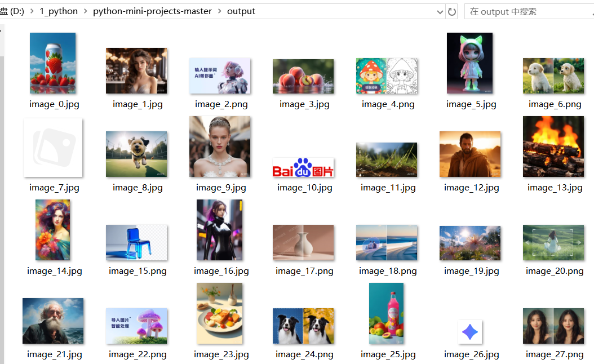This screenshot has height=364, width=594.
Task: Select the image_6.png puppies thumbnail
Action: click(553, 76)
